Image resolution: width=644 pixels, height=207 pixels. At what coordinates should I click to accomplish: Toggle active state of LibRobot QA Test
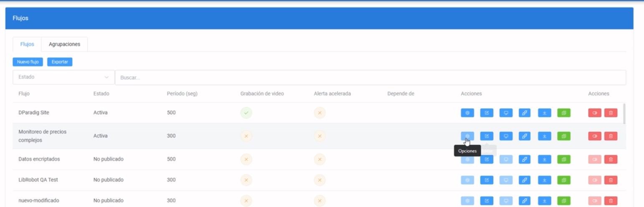(595, 180)
